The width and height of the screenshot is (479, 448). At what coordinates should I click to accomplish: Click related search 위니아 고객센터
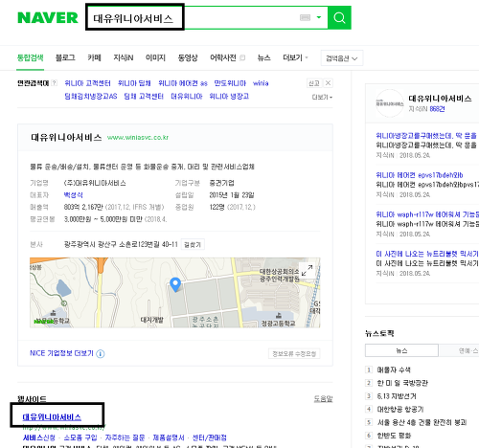pos(87,83)
